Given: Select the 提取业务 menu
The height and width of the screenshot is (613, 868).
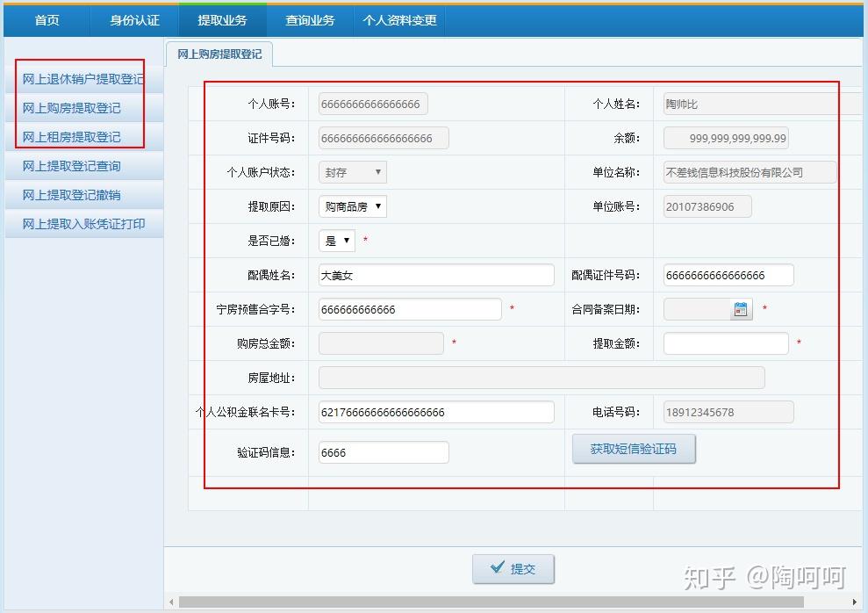Looking at the screenshot, I should coord(223,20).
